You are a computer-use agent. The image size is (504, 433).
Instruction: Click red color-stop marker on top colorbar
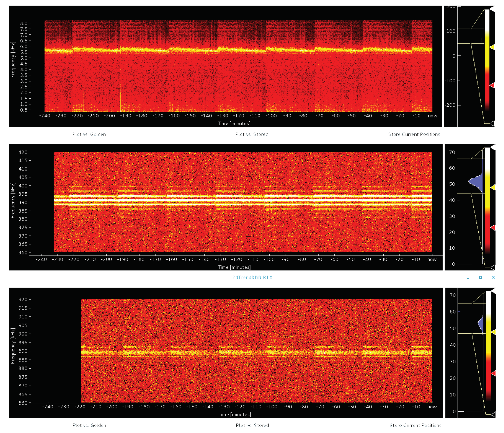[492, 85]
